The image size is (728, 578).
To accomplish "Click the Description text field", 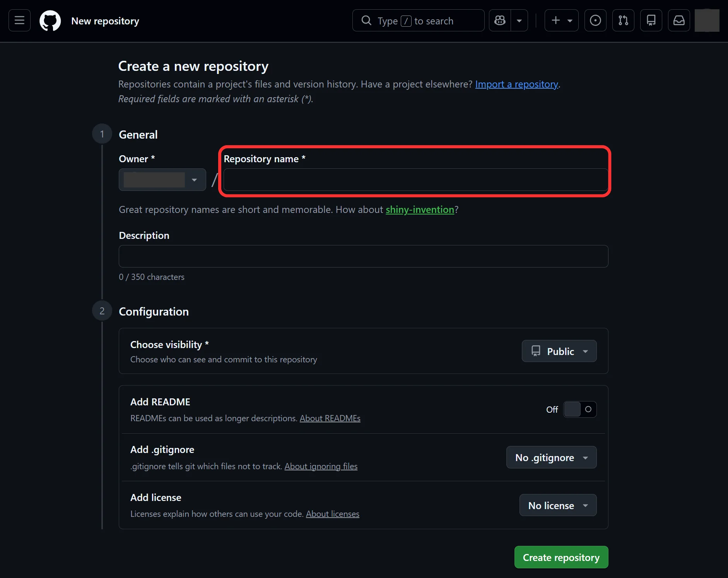I will (x=363, y=256).
